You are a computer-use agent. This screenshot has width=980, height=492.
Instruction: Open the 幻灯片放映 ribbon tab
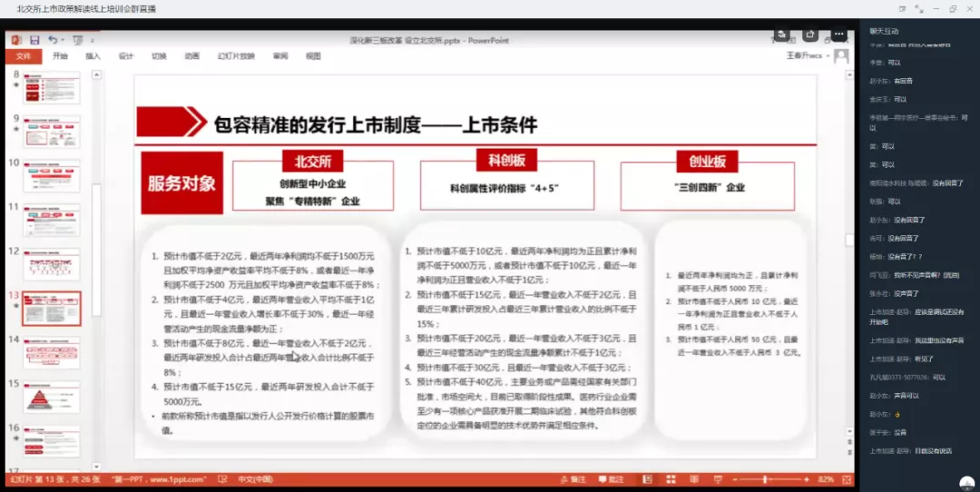click(x=236, y=56)
